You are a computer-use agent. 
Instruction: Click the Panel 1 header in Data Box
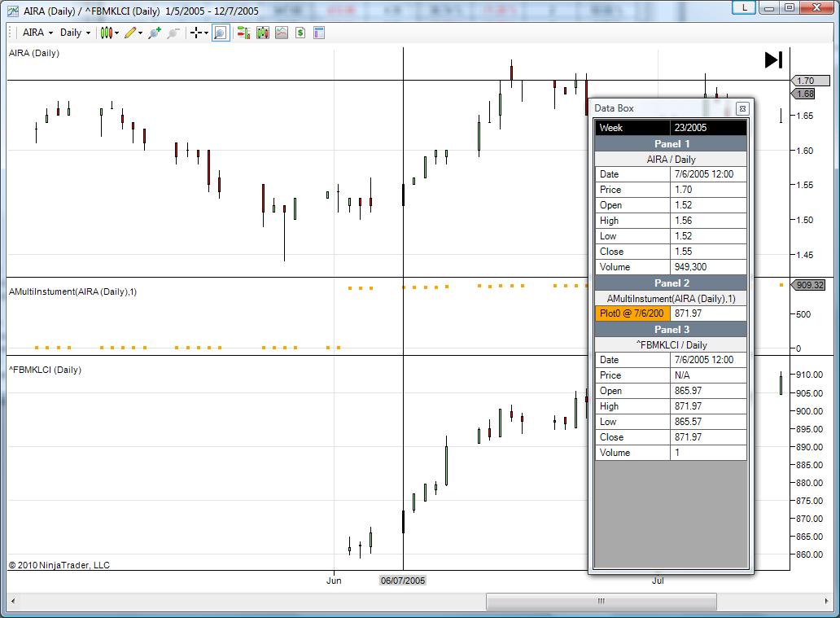pyautogui.click(x=671, y=143)
